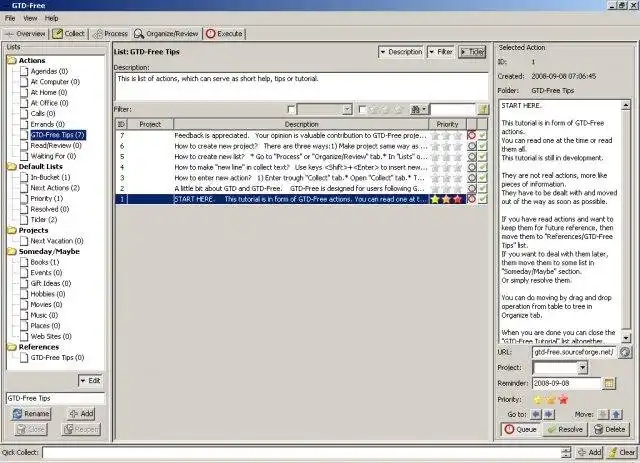Select In-Bucket (1) list
The width and height of the screenshot is (640, 463).
[x=50, y=177]
